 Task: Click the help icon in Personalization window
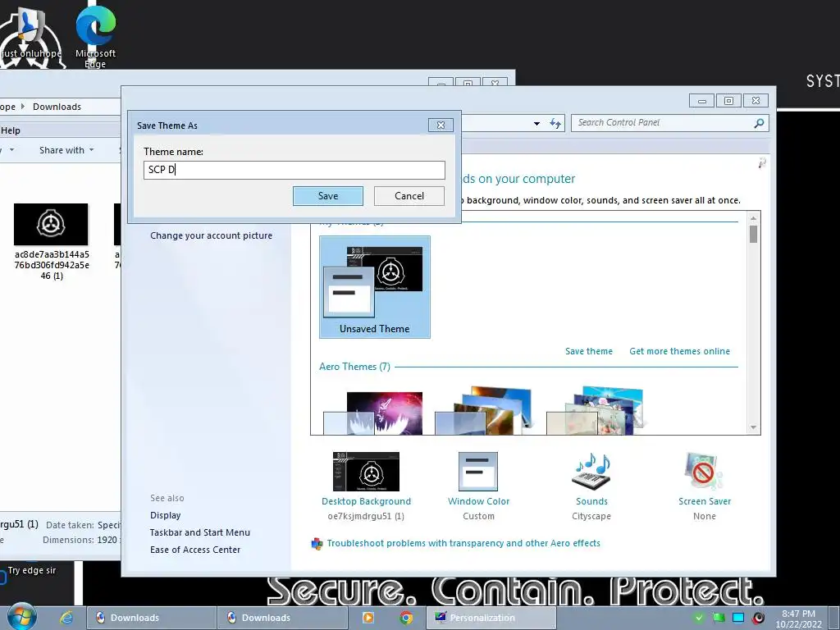(762, 163)
